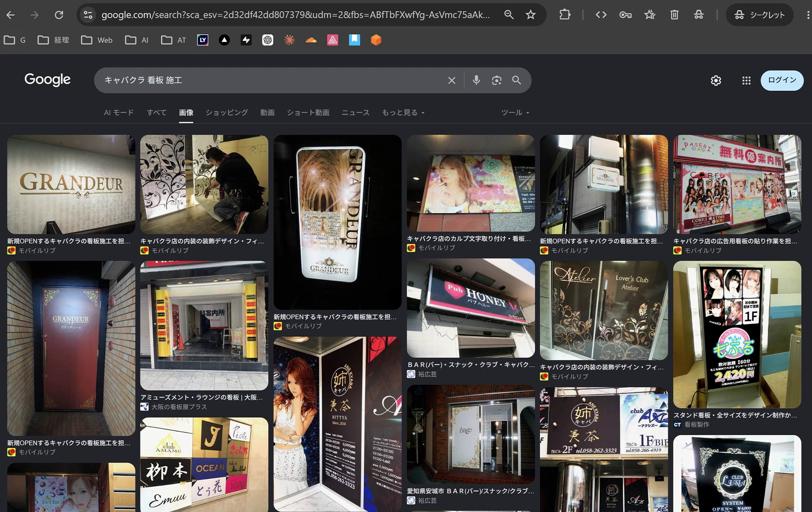Open the illuminated GRANDEUR standing sign image
The height and width of the screenshot is (512, 812).
[x=337, y=222]
